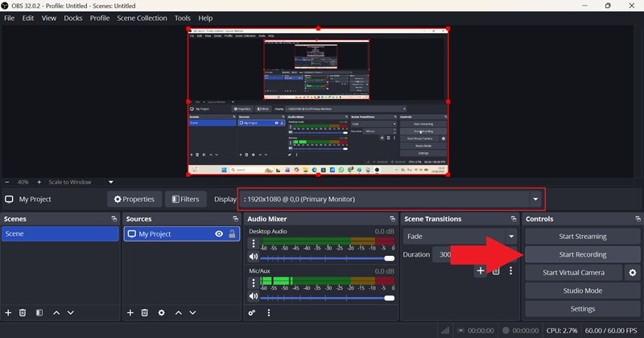Mute Desktop Audio speaker icon

tap(254, 257)
